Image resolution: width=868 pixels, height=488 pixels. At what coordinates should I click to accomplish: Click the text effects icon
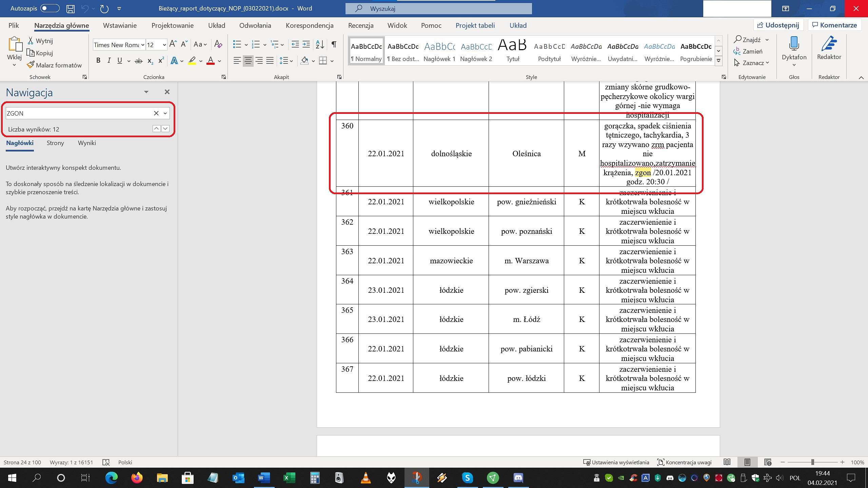[174, 61]
